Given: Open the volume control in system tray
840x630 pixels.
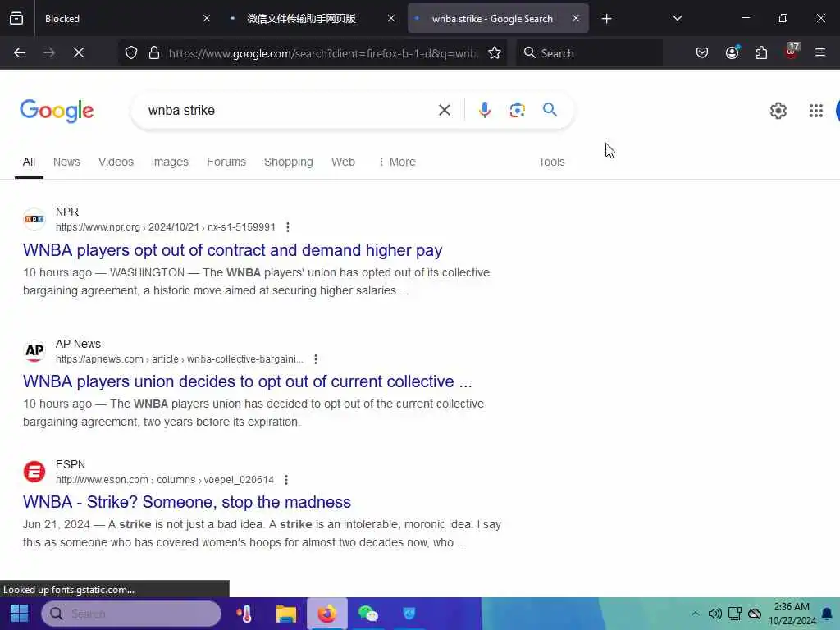Looking at the screenshot, I should tap(714, 614).
